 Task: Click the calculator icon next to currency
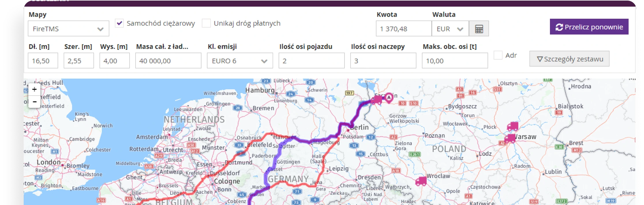coord(479,29)
